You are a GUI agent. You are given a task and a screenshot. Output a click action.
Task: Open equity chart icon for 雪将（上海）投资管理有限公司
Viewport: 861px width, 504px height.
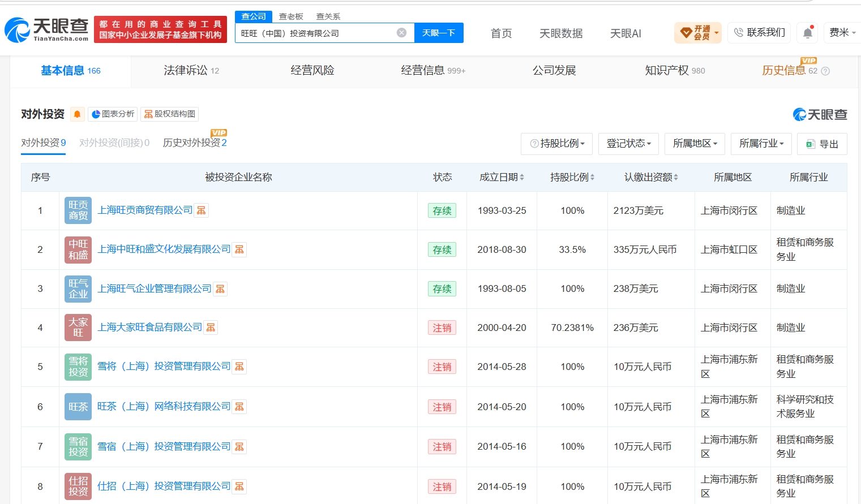coord(239,367)
